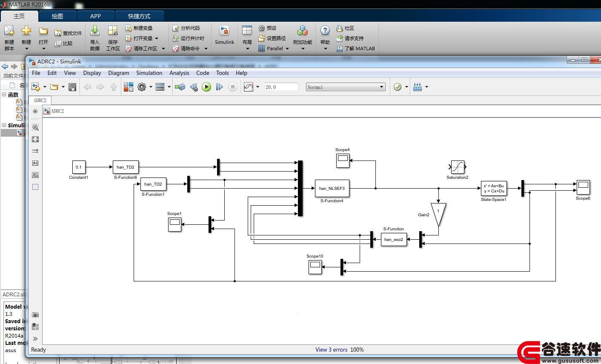Toggle Sample Time Display arrows icon
The width and height of the screenshot is (601, 364).
[35, 151]
